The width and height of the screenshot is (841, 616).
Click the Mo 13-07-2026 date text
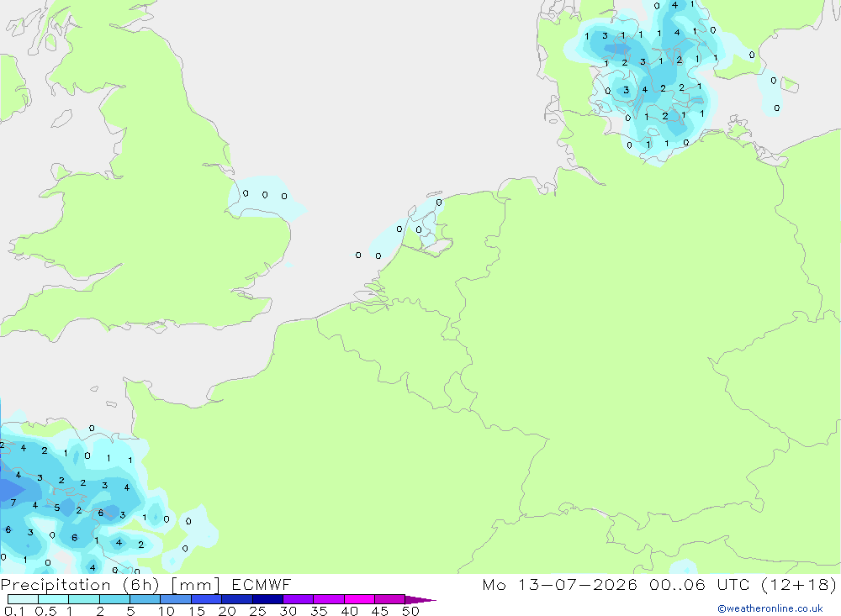coord(559,584)
